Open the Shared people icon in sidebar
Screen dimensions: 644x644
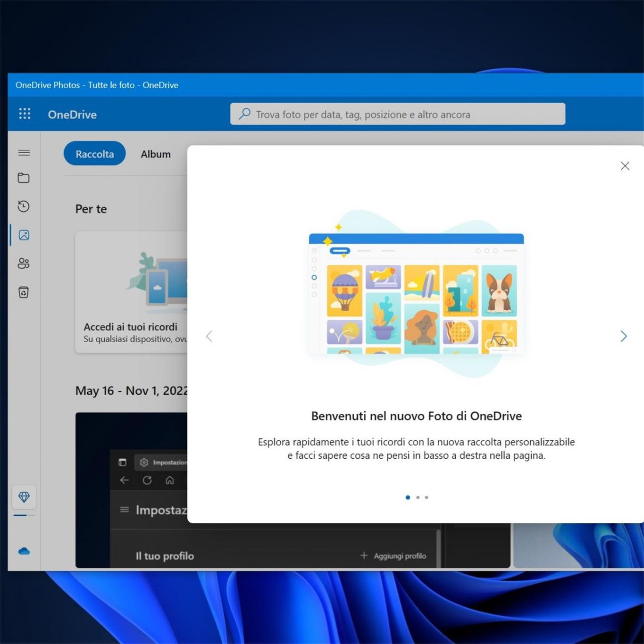(24, 264)
